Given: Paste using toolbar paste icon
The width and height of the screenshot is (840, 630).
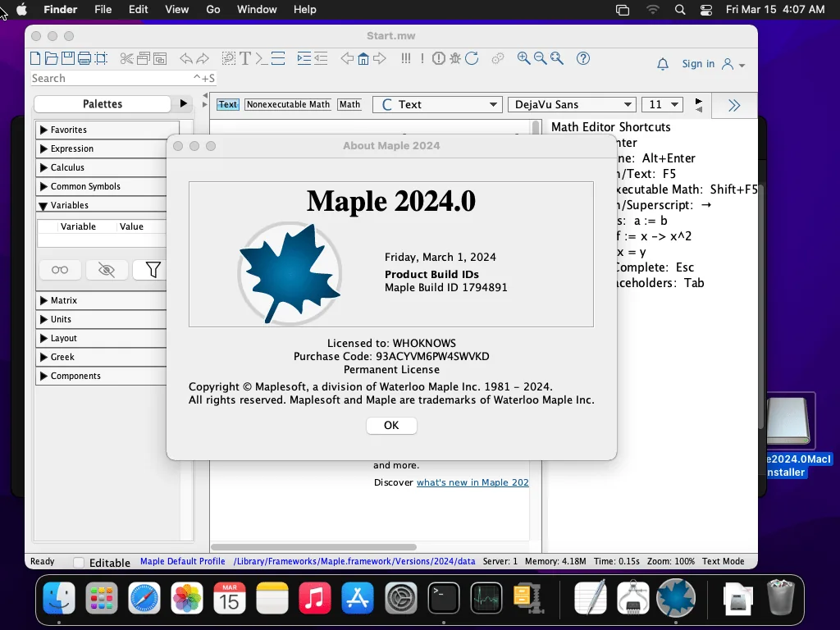Looking at the screenshot, I should (x=160, y=58).
